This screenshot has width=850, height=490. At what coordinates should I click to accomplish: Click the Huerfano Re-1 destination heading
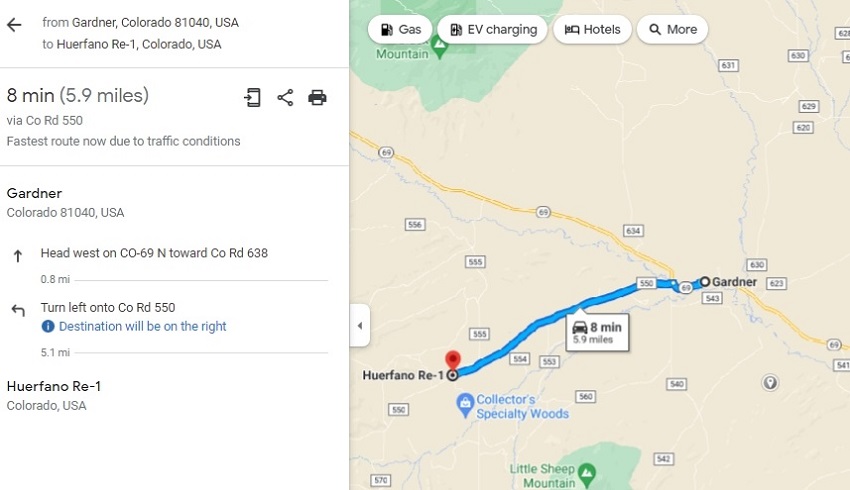(54, 386)
